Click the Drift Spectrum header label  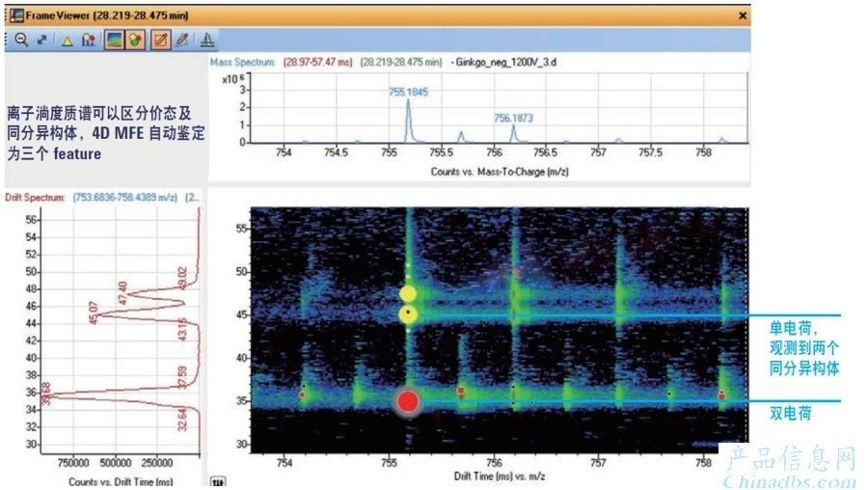point(35,197)
